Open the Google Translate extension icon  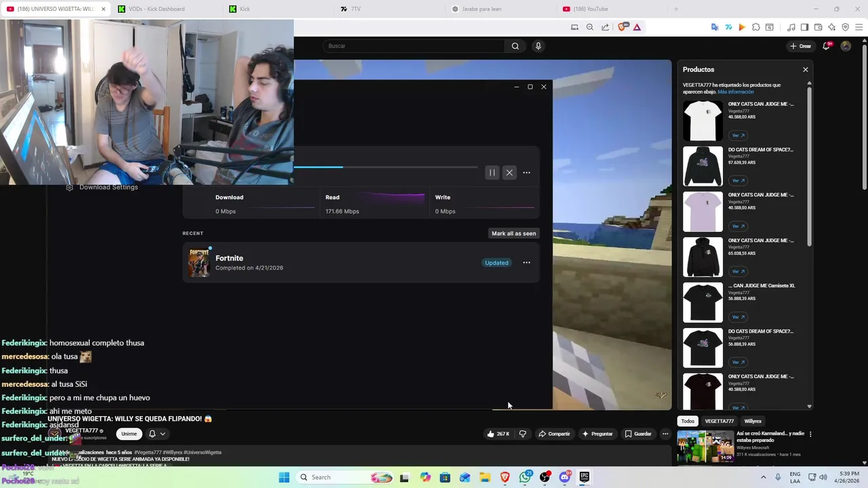pos(715,27)
